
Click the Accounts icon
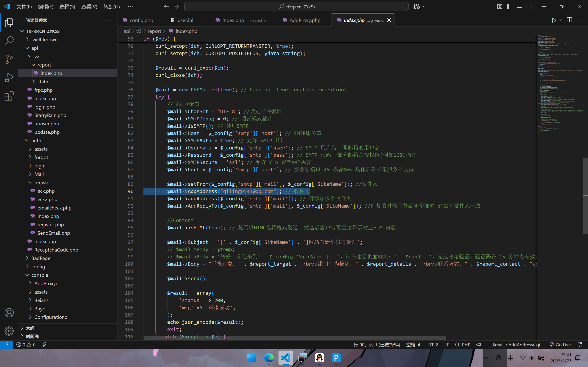[9, 313]
